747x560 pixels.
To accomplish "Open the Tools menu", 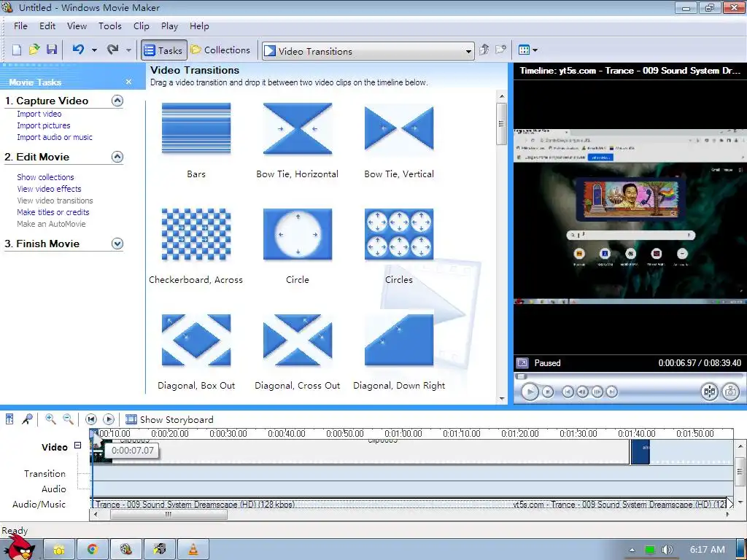I will [x=110, y=26].
